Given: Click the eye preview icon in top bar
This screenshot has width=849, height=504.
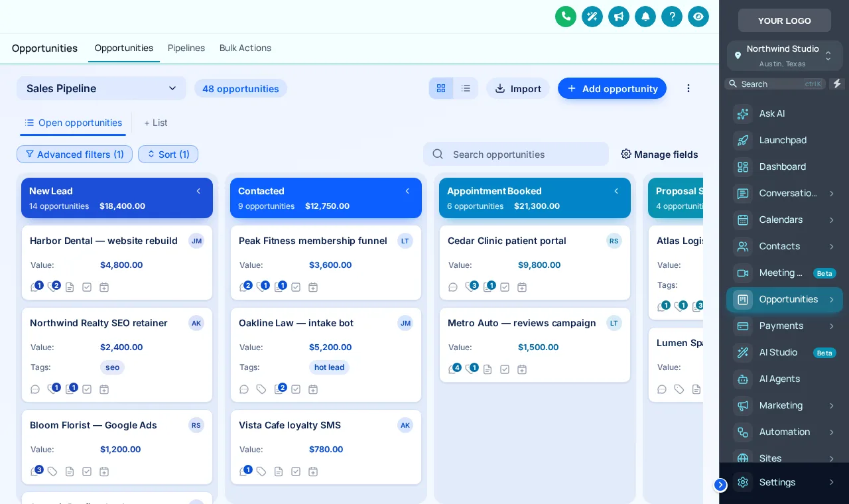Looking at the screenshot, I should (698, 17).
